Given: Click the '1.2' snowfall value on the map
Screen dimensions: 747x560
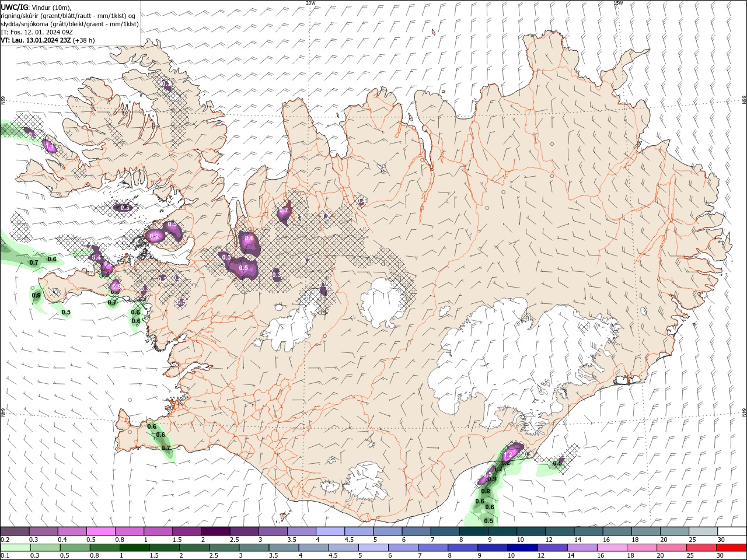Looking at the screenshot, I should 507,454.
